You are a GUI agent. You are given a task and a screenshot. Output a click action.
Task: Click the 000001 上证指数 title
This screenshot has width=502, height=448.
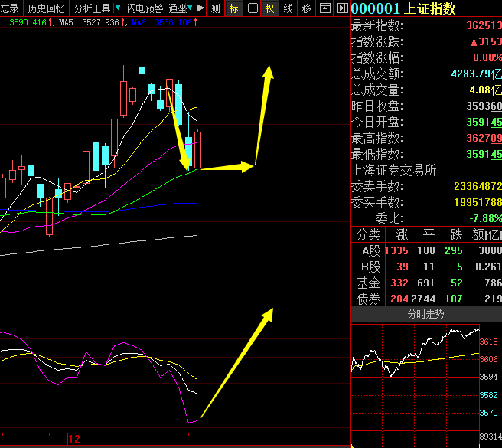click(403, 8)
